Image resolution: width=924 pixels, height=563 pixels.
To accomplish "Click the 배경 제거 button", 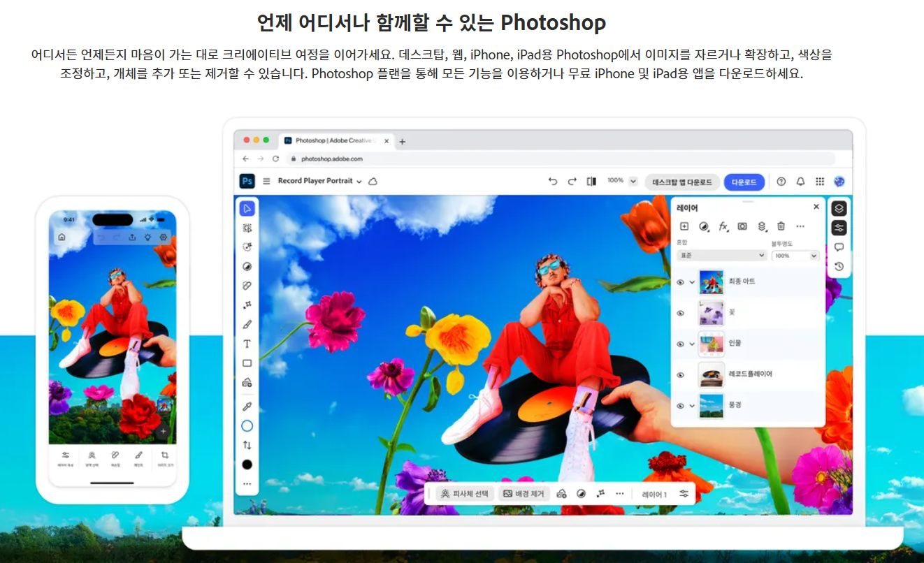I will (524, 493).
